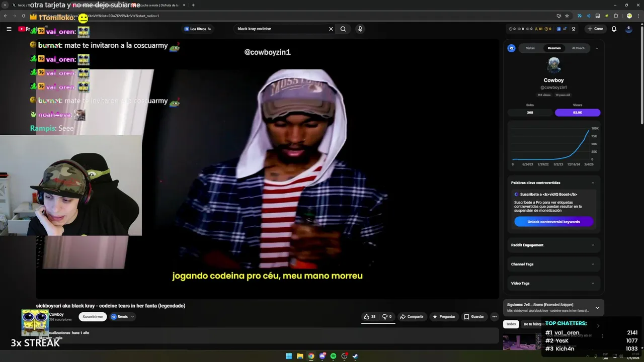The height and width of the screenshot is (362, 644).
Task: Save video with the Guardar button
Action: tap(474, 317)
